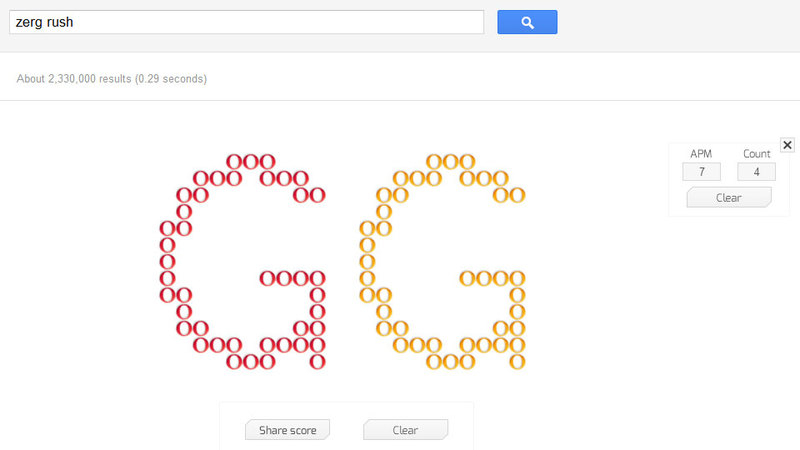The height and width of the screenshot is (450, 800).
Task: Click the lone red O ending the red G's tail
Action: coord(317,362)
